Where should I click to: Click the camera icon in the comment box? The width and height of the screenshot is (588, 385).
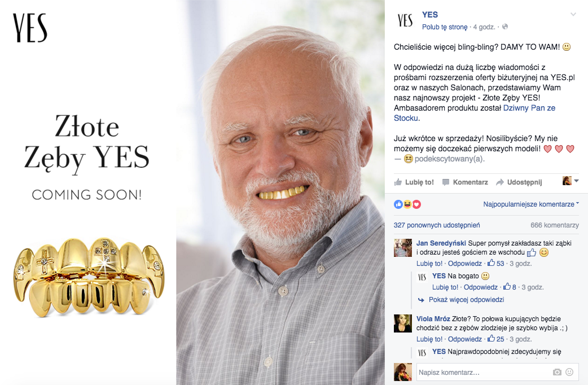pyautogui.click(x=557, y=372)
